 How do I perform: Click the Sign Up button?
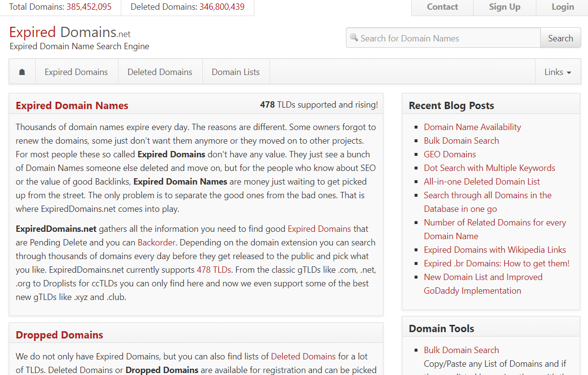coord(504,7)
